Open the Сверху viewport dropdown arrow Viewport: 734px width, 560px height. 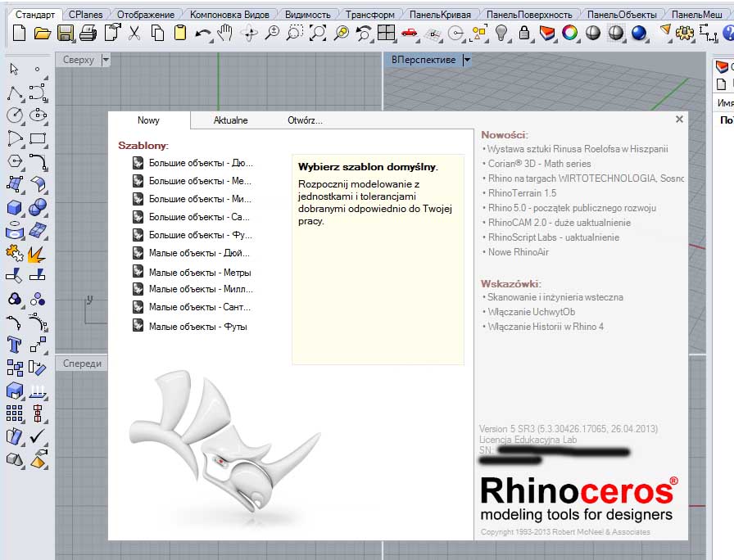click(105, 61)
